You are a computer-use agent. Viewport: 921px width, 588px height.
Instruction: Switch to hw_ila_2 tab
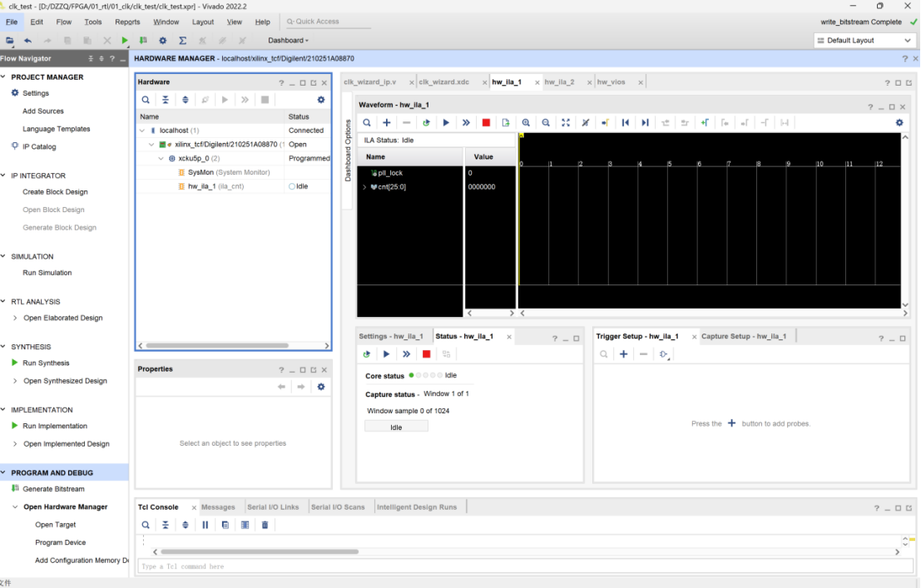pos(559,82)
